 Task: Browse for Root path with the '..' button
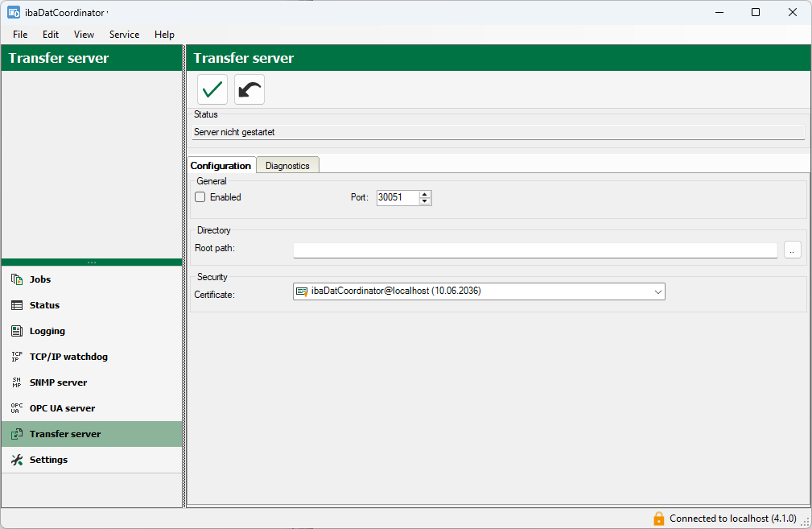[793, 250]
